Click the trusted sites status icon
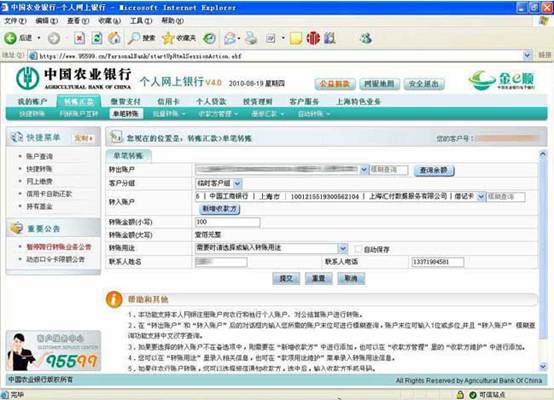554x400 pixels. 473,395
